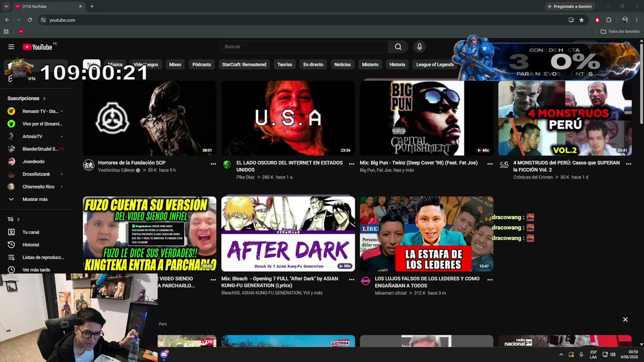Open the tab search dropdown arrow

pyautogui.click(x=6, y=7)
